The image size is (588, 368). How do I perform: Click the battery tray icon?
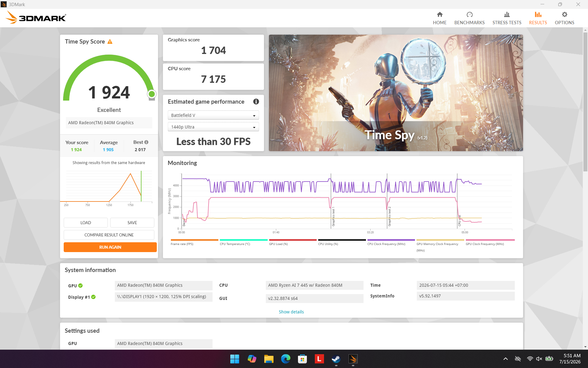(549, 359)
